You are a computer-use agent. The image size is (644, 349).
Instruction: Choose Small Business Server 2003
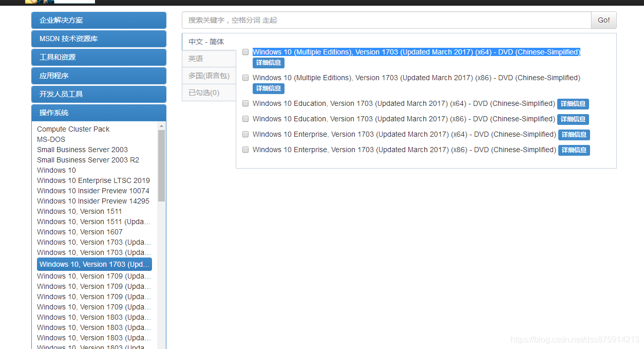(82, 150)
